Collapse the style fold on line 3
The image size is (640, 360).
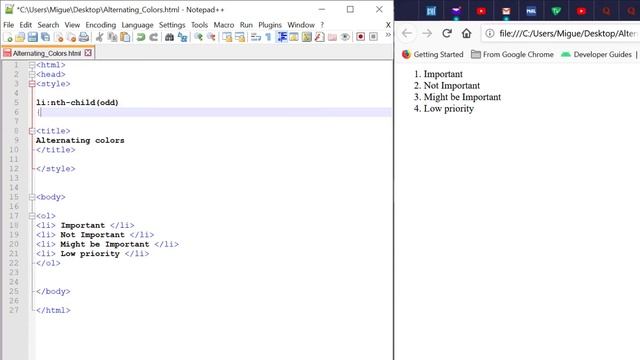click(32, 84)
